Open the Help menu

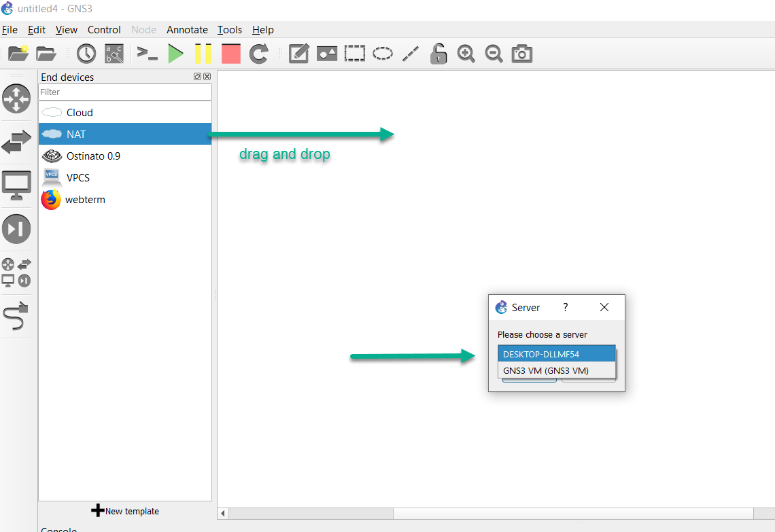(x=263, y=30)
